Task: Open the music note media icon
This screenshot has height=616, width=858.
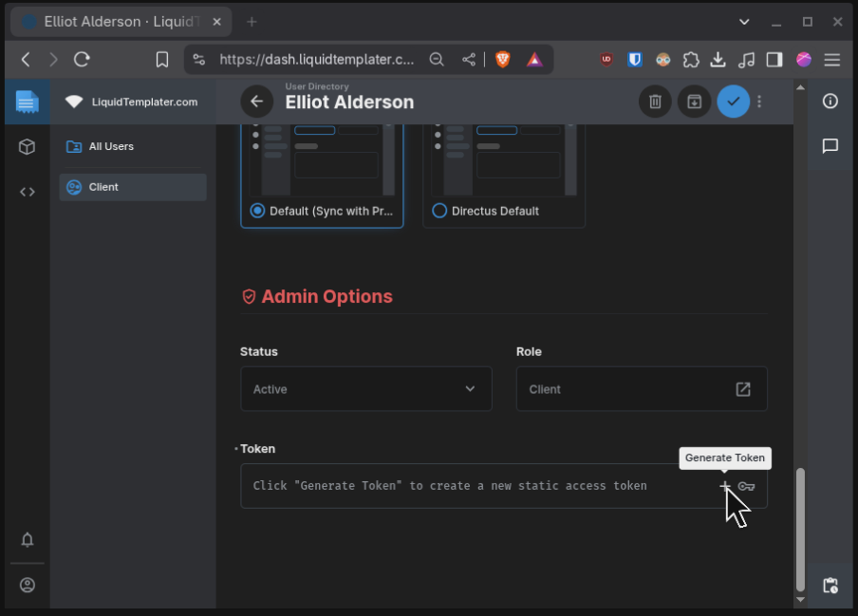Action: 746,59
